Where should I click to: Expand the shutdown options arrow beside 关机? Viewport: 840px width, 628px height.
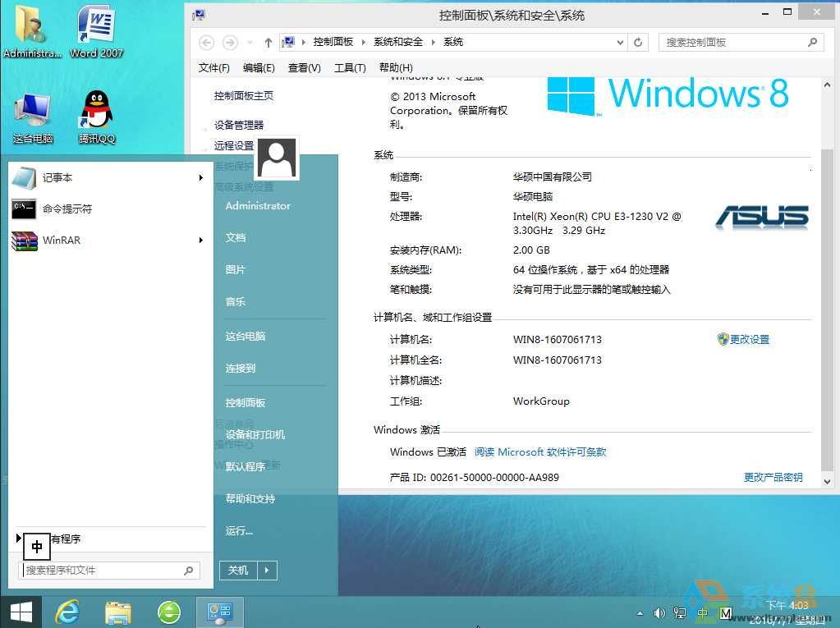(x=267, y=570)
